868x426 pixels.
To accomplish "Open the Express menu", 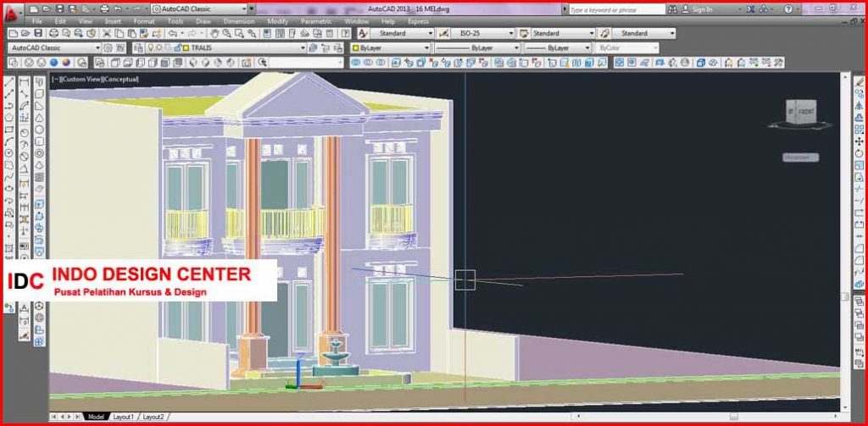I will click(418, 21).
